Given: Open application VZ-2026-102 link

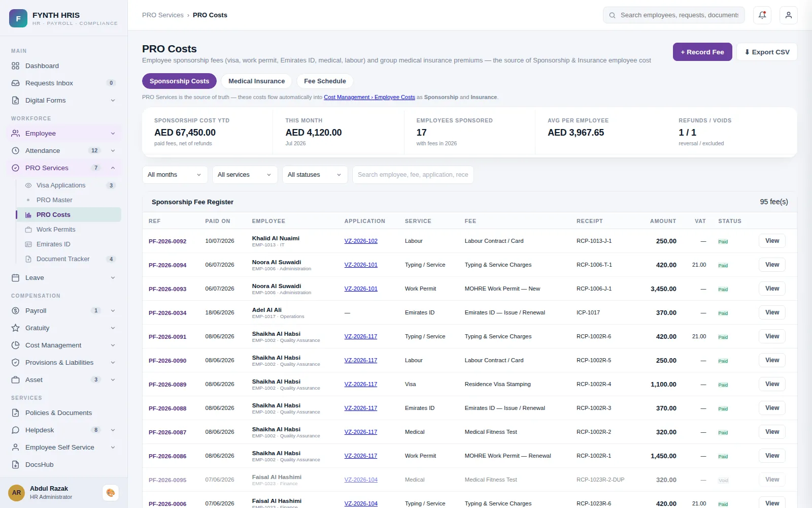Looking at the screenshot, I should [x=361, y=241].
